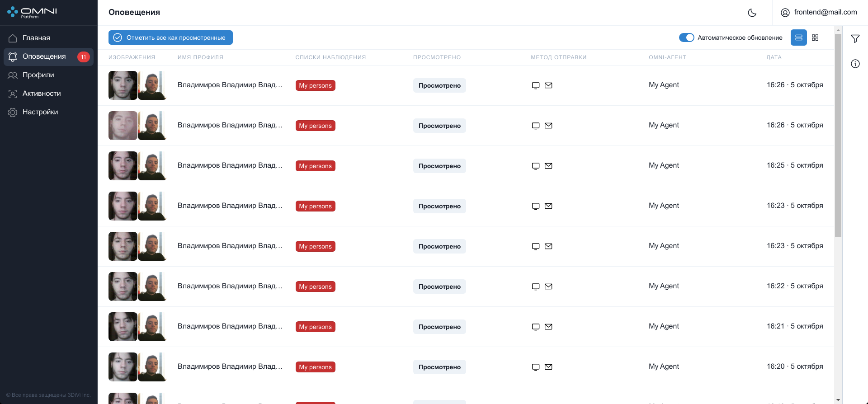Viewport: 868px width, 404px height.
Task: Open detected face thumbnail in 16:25 row
Action: click(123, 166)
